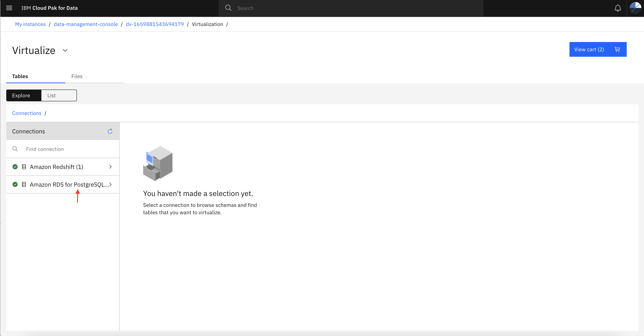Click the Virtualization breadcrumb text

tap(208, 24)
